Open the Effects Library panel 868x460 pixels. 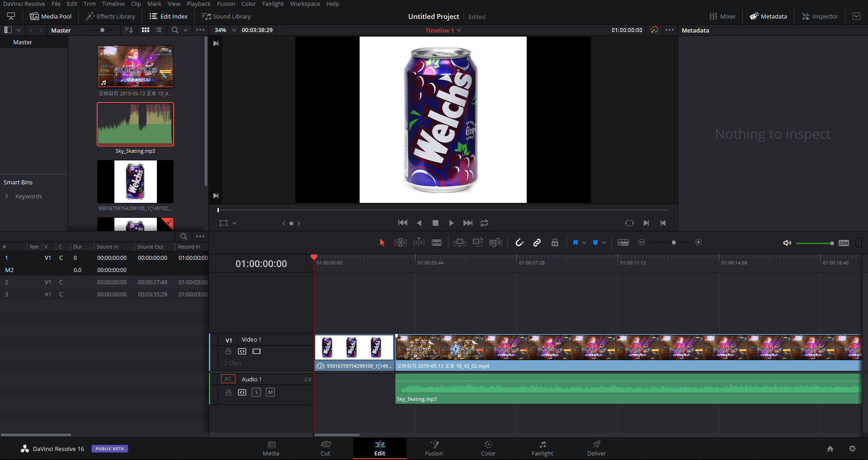pyautogui.click(x=111, y=16)
